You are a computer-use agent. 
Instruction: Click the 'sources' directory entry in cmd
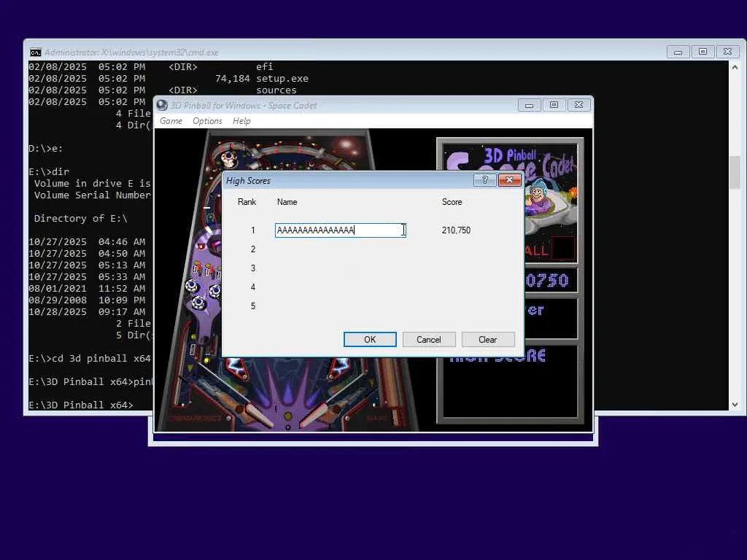tap(276, 90)
